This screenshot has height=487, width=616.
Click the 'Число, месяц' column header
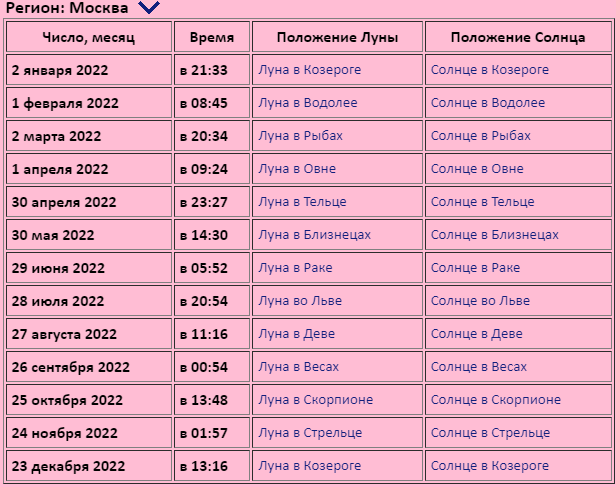pyautogui.click(x=88, y=37)
